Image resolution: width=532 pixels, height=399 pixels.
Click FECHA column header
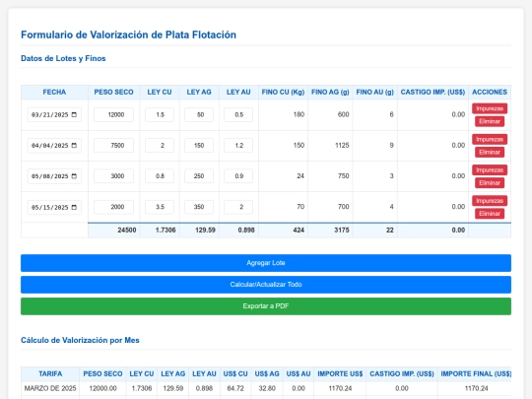point(54,92)
